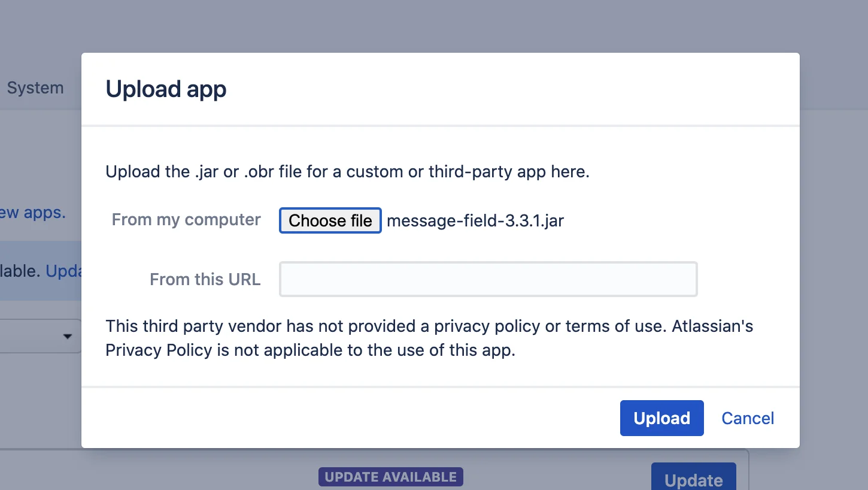
Task: Click the 'Upload app' dialog title
Action: tap(166, 89)
